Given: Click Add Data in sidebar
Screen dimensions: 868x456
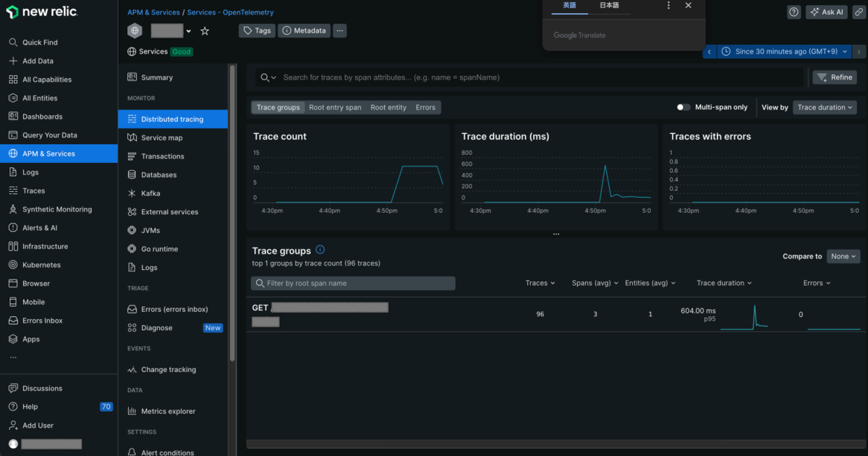Looking at the screenshot, I should click(38, 61).
